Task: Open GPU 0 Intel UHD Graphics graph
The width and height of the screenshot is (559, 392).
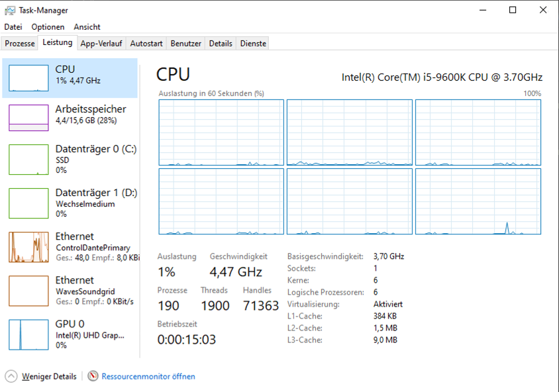Action: pos(28,334)
